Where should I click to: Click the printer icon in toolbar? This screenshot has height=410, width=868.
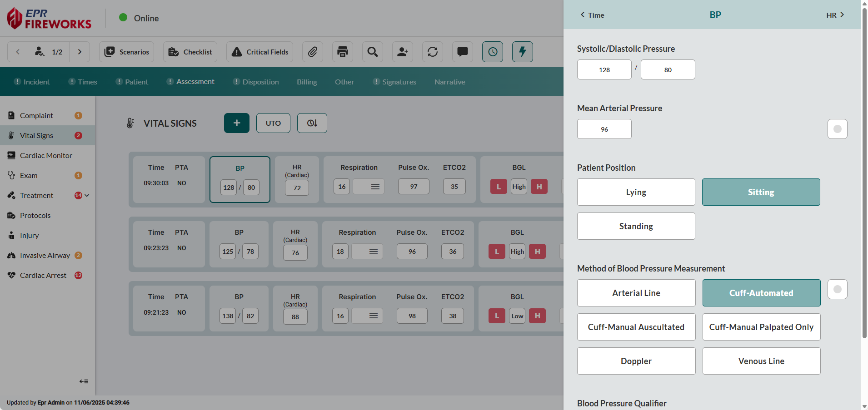pyautogui.click(x=343, y=52)
